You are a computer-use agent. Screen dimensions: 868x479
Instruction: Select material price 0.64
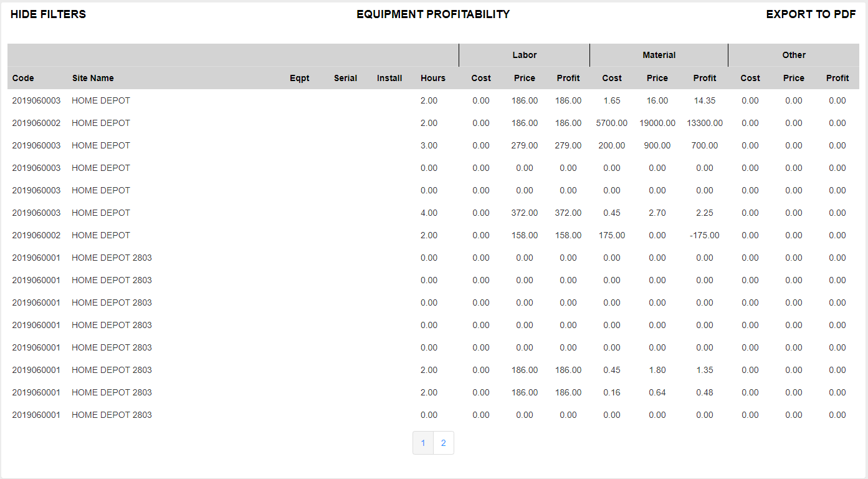point(657,392)
